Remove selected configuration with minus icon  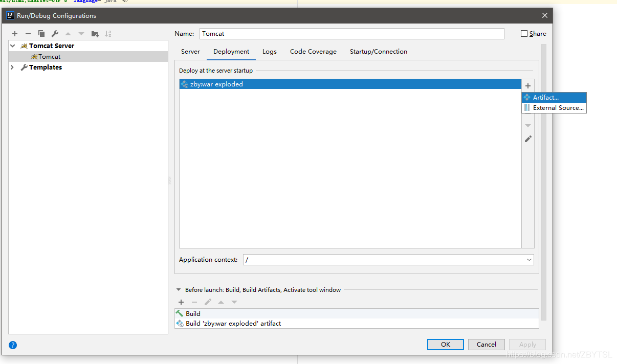[28, 34]
